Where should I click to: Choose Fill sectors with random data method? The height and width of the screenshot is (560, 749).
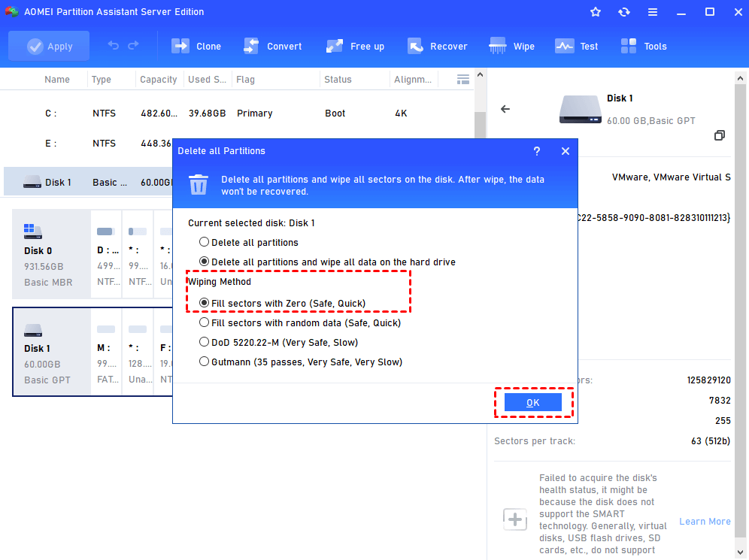(x=300, y=323)
